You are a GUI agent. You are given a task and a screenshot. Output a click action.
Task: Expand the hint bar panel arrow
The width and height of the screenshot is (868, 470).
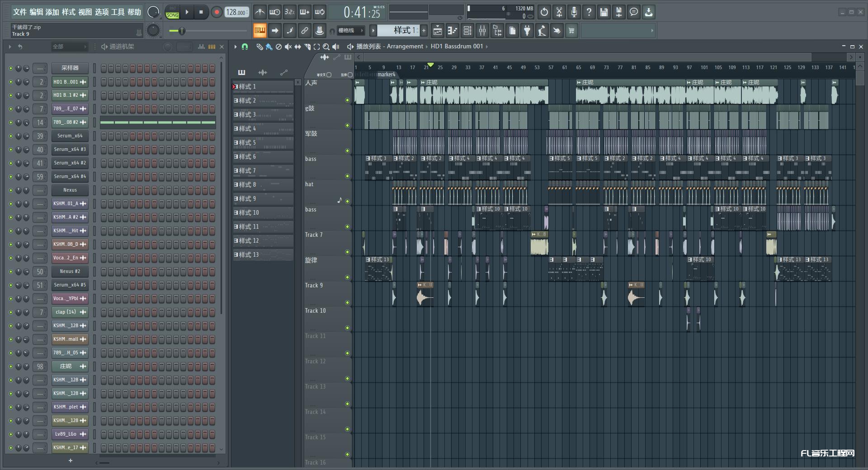652,31
